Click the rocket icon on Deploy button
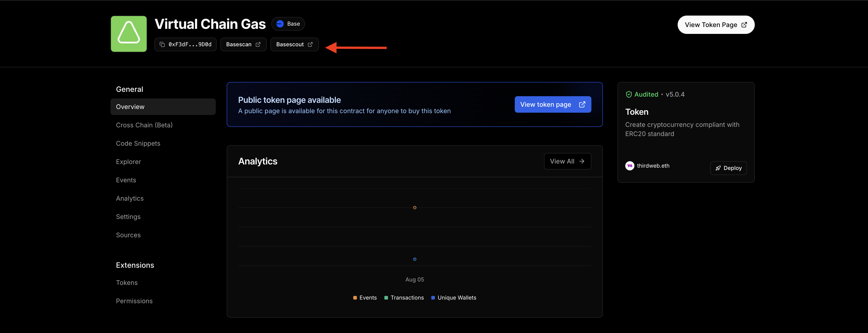Viewport: 868px width, 333px height. coord(718,168)
